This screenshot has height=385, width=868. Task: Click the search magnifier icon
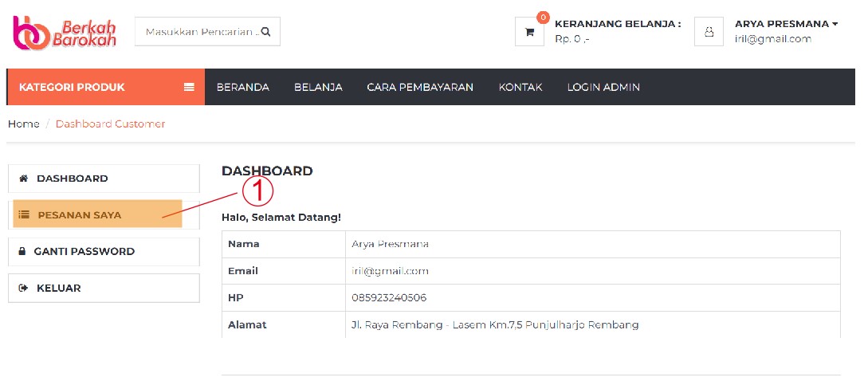(266, 32)
